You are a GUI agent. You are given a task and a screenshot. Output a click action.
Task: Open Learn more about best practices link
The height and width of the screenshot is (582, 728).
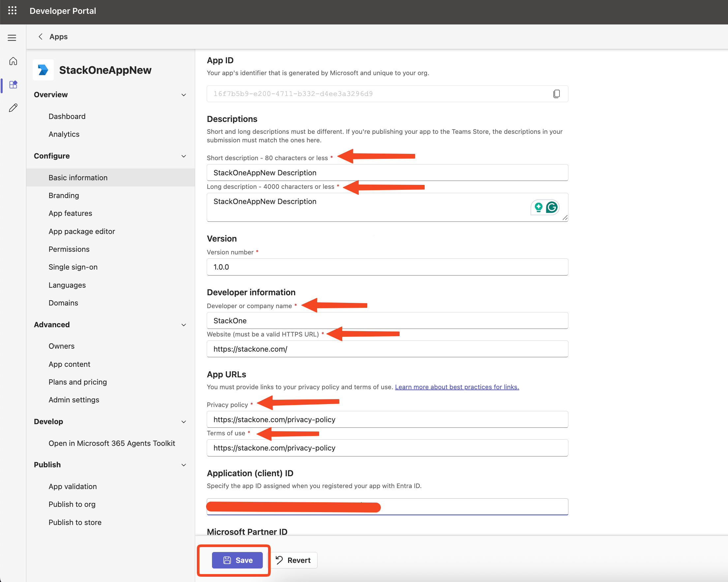point(457,387)
